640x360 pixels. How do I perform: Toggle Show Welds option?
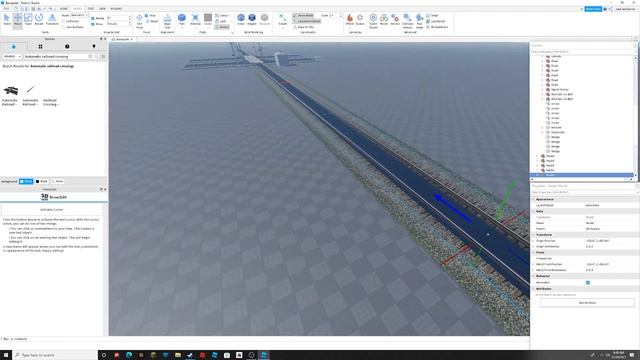coord(303,16)
